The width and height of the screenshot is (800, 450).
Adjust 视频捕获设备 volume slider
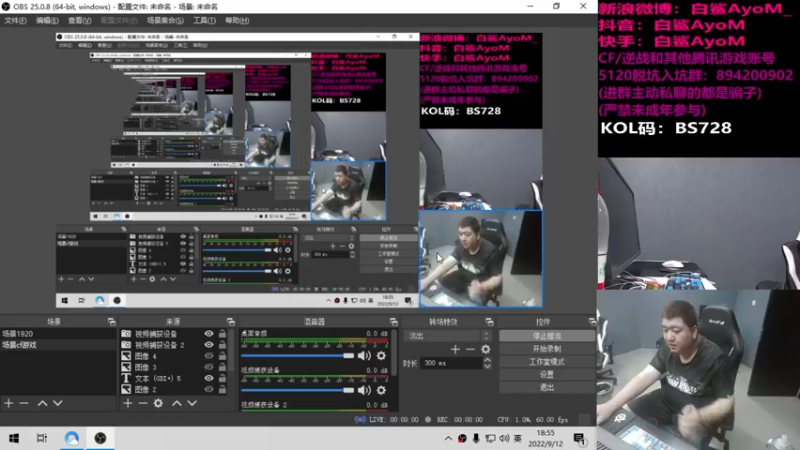[297, 390]
